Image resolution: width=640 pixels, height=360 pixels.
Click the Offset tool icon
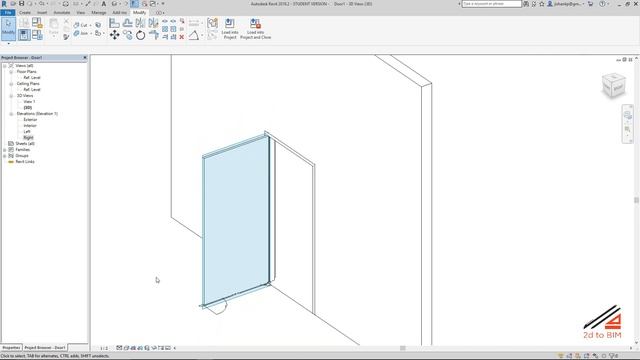pyautogui.click(x=128, y=23)
